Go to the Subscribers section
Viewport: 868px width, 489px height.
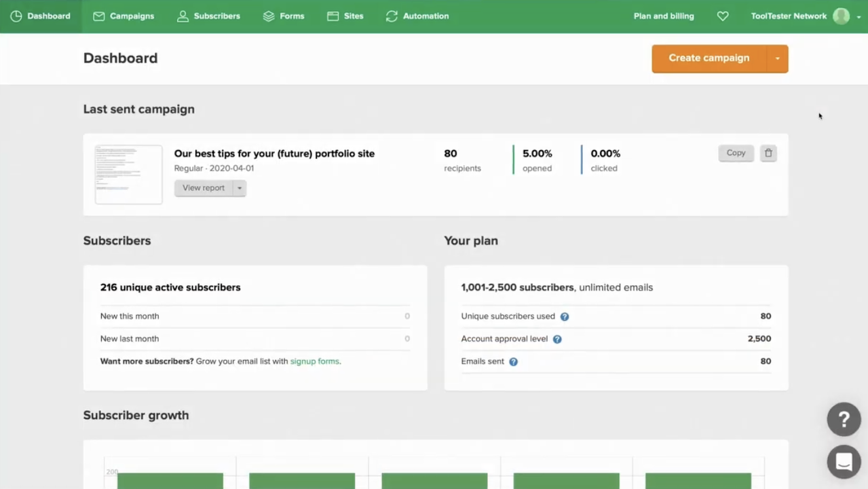(208, 16)
